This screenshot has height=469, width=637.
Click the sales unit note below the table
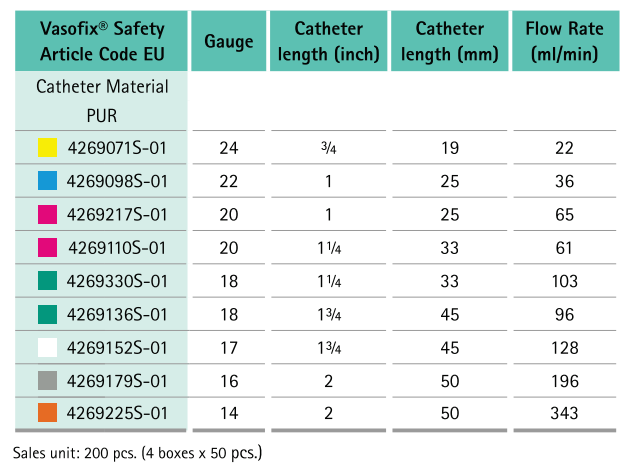(x=137, y=453)
